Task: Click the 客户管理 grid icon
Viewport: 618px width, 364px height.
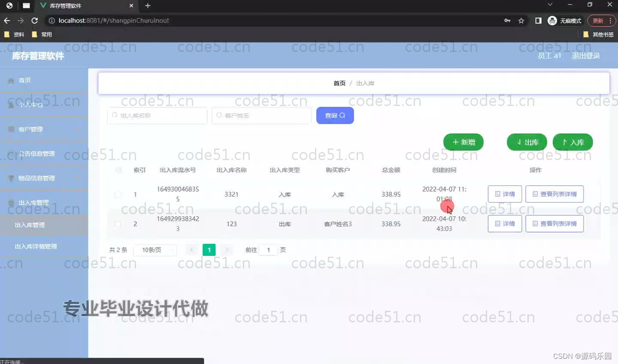Action: tap(10, 129)
